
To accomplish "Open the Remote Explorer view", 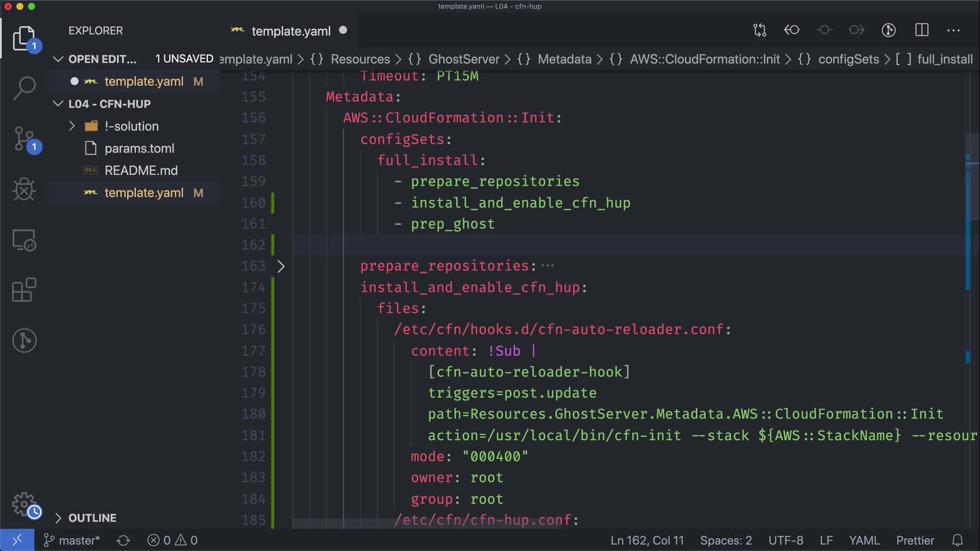I will [x=24, y=240].
